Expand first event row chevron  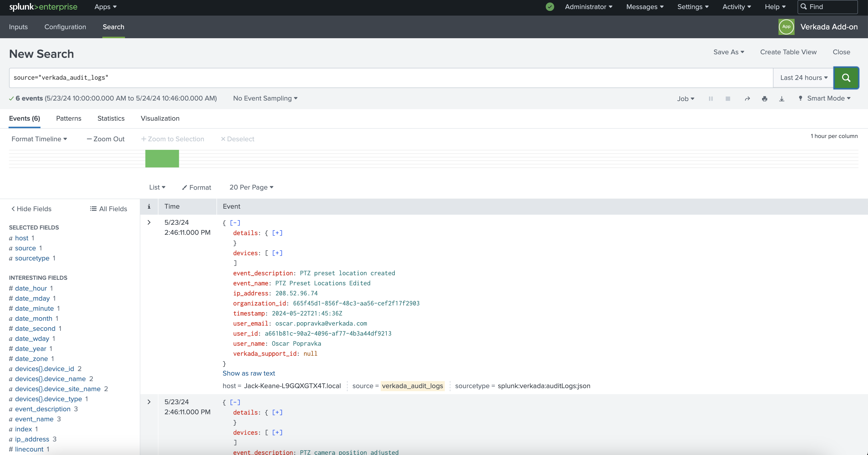point(149,222)
